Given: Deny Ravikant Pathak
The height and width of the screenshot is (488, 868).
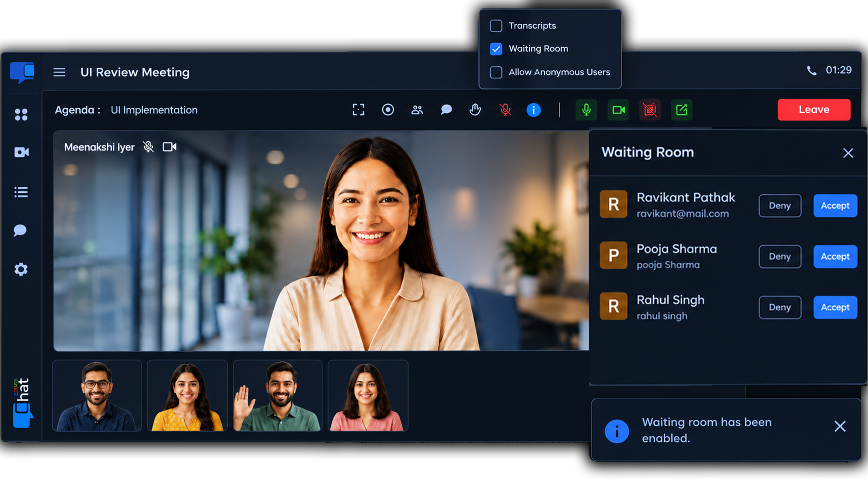Looking at the screenshot, I should [x=780, y=206].
